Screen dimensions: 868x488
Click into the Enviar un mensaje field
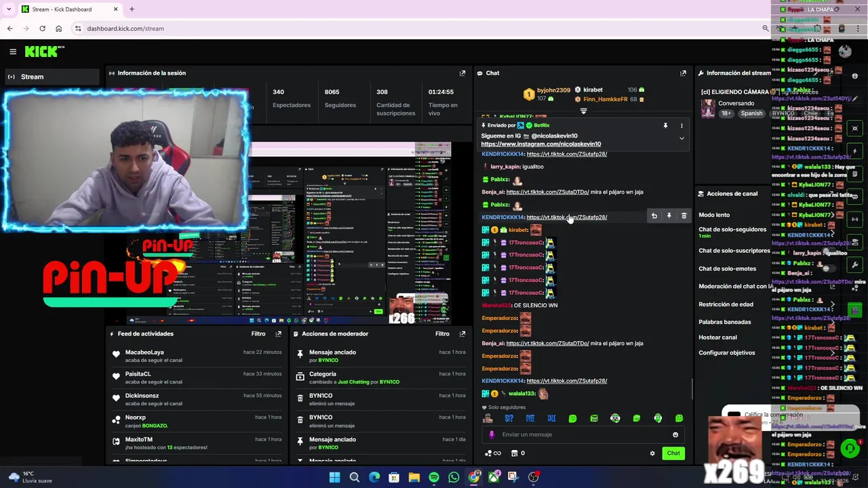click(x=583, y=434)
